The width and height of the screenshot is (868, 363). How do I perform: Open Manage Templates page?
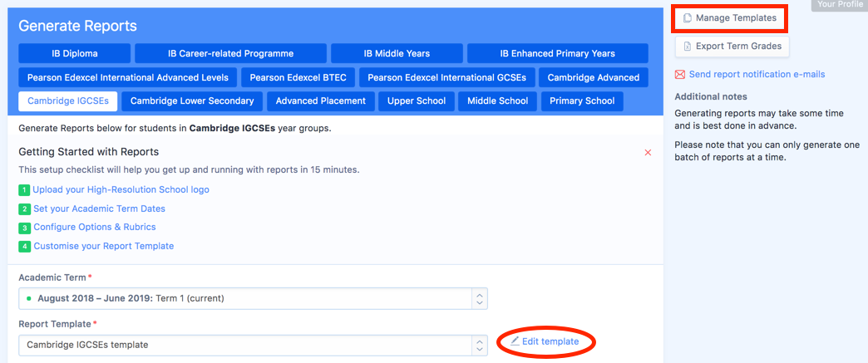coord(730,18)
